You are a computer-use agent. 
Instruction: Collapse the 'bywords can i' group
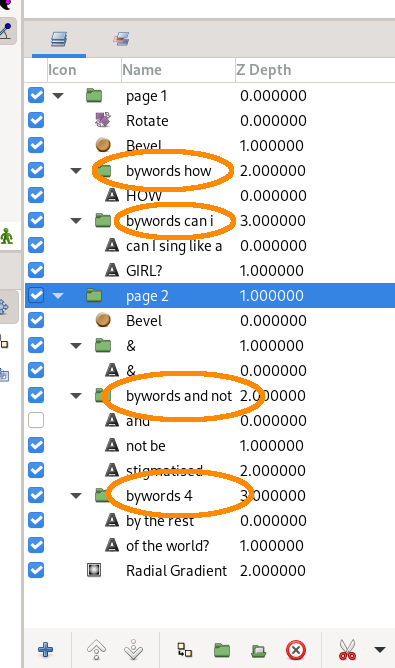coord(76,221)
